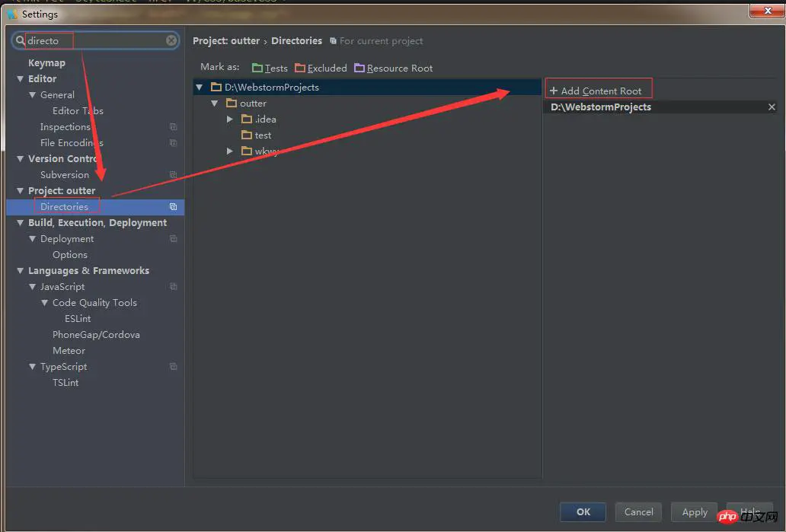Open the Subversion settings page

tap(65, 175)
